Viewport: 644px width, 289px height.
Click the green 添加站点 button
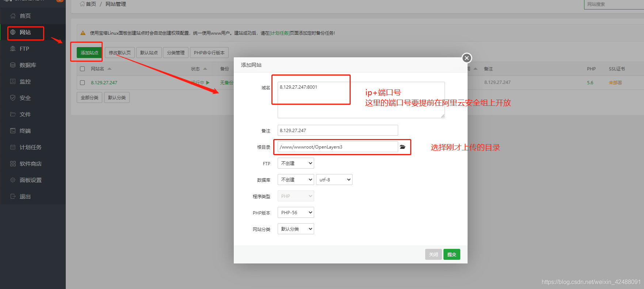pos(89,53)
